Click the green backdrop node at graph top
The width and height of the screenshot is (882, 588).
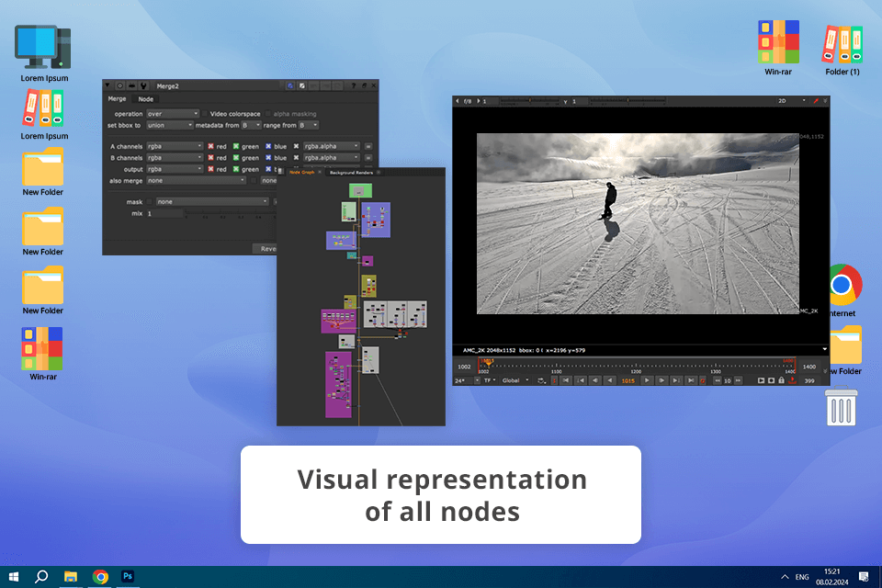[360, 191]
